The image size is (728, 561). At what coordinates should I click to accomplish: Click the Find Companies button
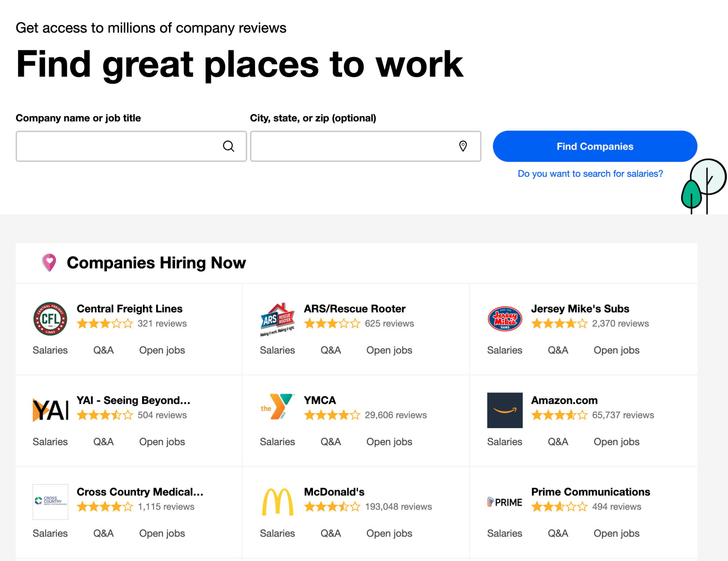click(x=595, y=146)
